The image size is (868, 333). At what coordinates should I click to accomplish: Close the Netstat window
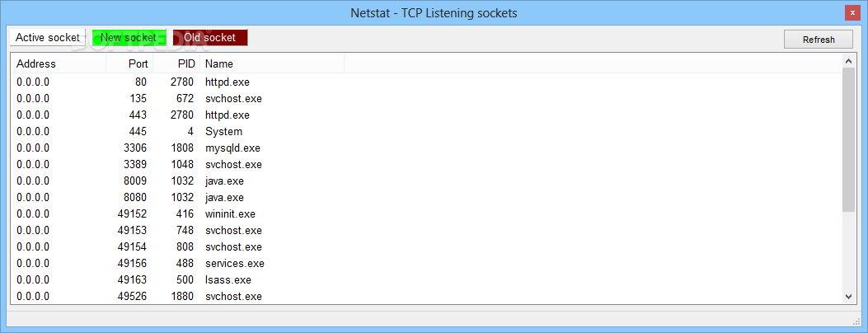point(852,12)
